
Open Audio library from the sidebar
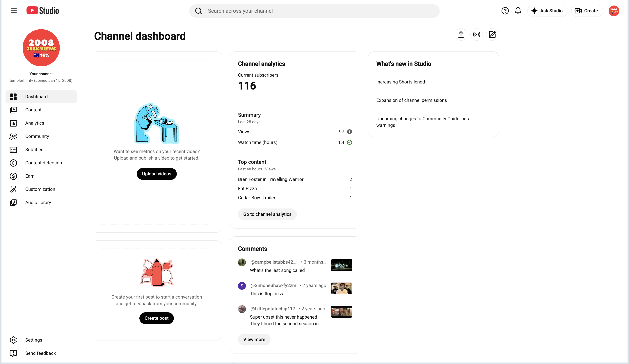[38, 202]
